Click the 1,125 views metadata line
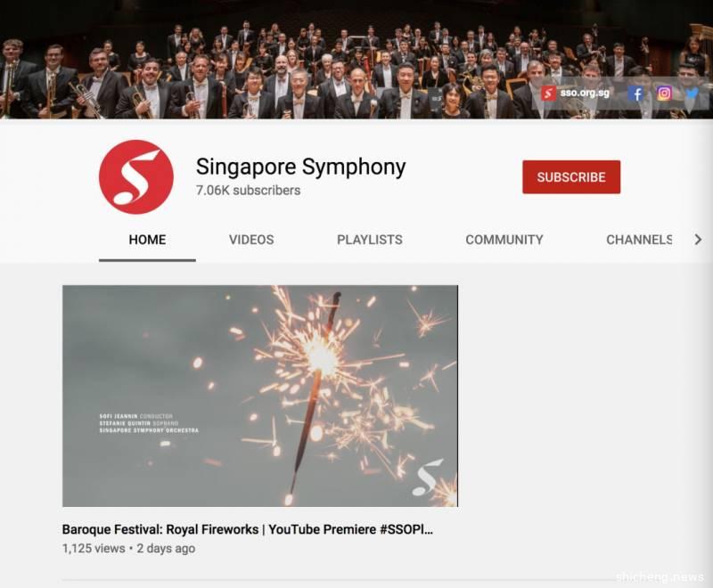713x588 pixels. tap(128, 549)
